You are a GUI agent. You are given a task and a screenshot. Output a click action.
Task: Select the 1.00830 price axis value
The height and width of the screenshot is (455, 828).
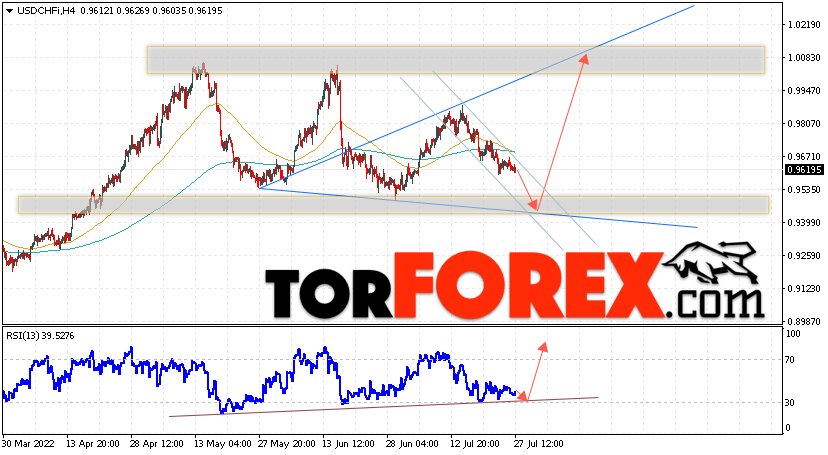[804, 58]
